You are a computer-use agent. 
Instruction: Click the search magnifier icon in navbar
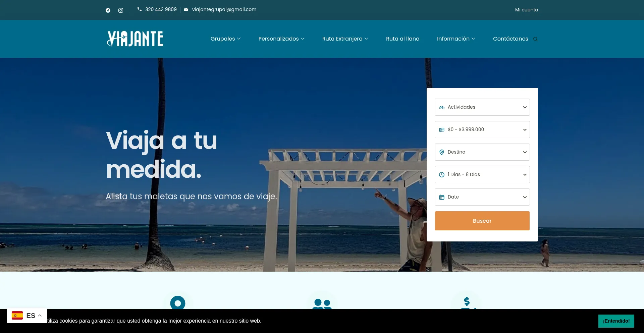(x=535, y=39)
